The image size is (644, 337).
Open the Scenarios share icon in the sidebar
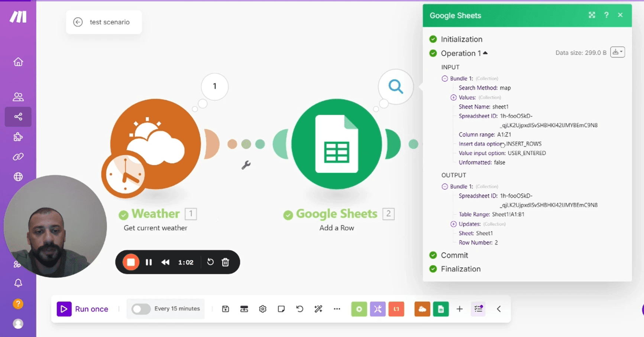pos(18,117)
